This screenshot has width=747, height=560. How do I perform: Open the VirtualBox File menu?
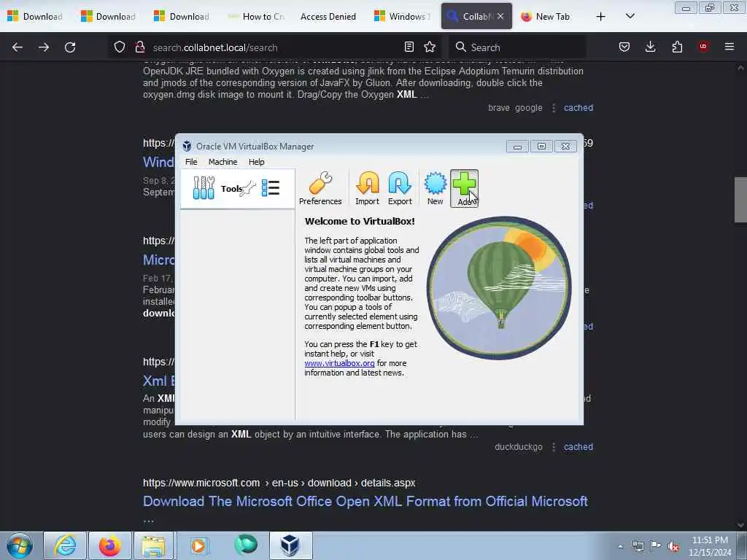tap(191, 162)
